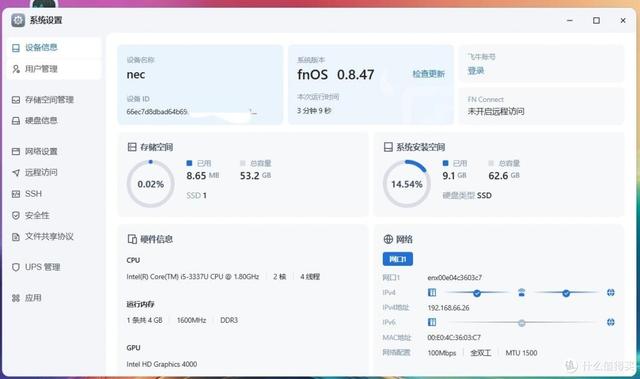Viewport: 640px width, 379px height.
Task: Open 硬盘信息 in the sidebar
Action: [x=53, y=121]
